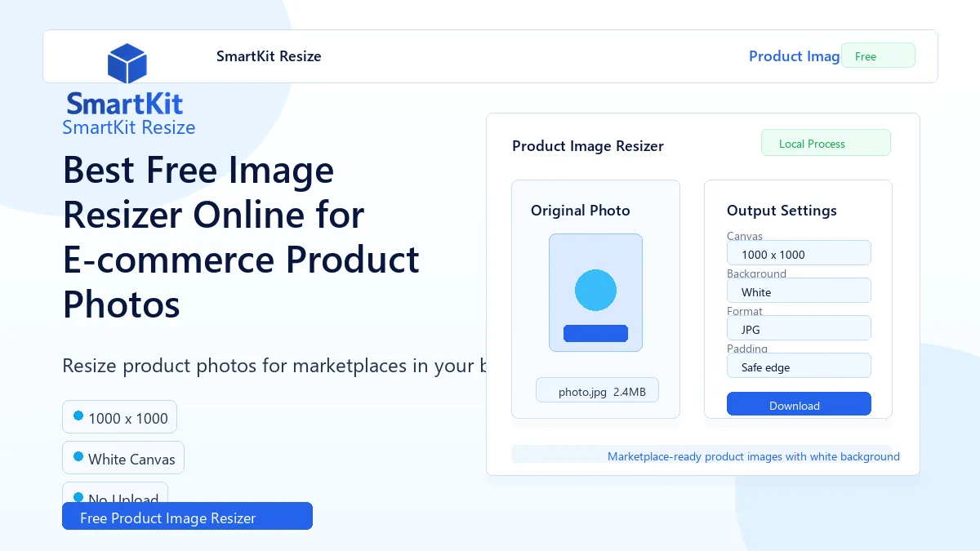Screen dimensions: 980x551
Task: Open the Background White field
Action: (x=799, y=291)
